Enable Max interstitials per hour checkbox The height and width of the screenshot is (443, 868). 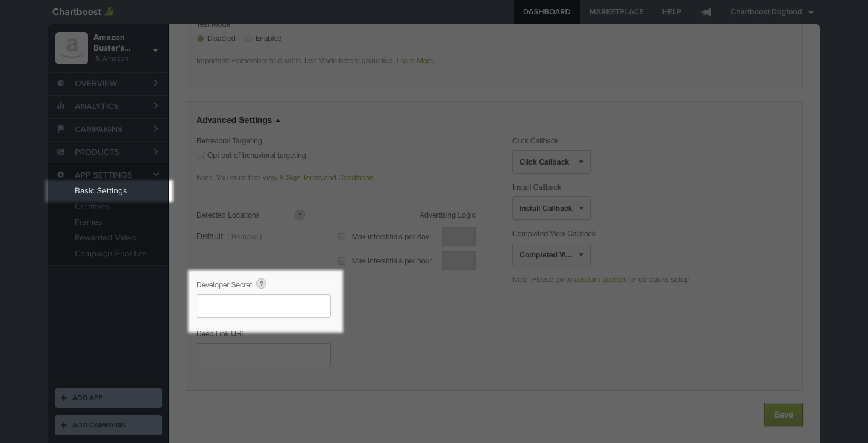[342, 261]
